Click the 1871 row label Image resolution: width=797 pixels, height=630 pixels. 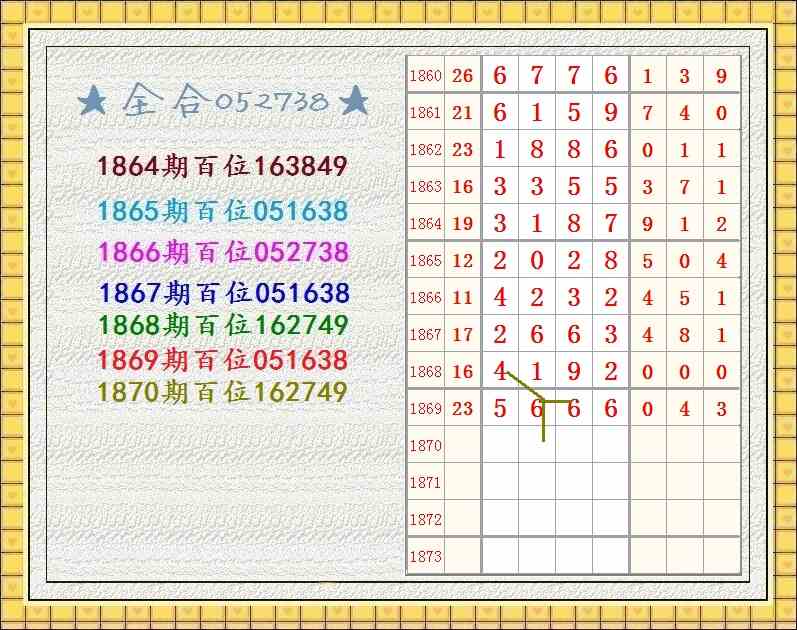coord(425,482)
